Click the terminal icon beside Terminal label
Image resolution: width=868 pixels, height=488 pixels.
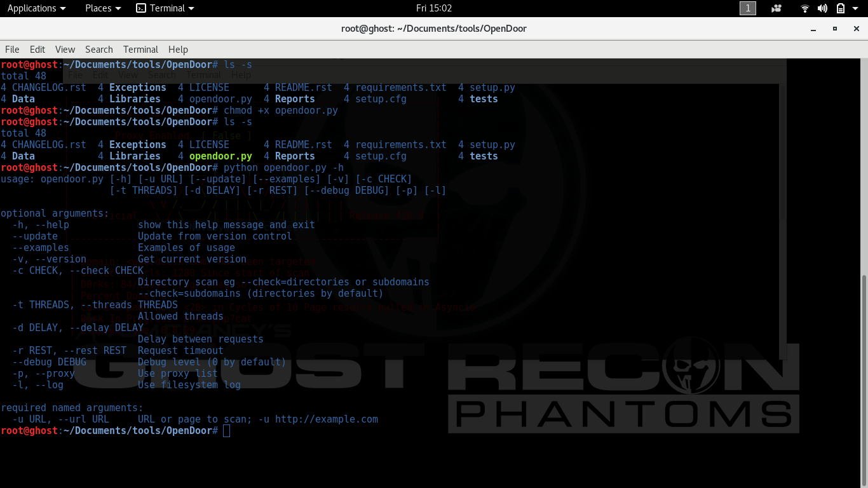141,8
